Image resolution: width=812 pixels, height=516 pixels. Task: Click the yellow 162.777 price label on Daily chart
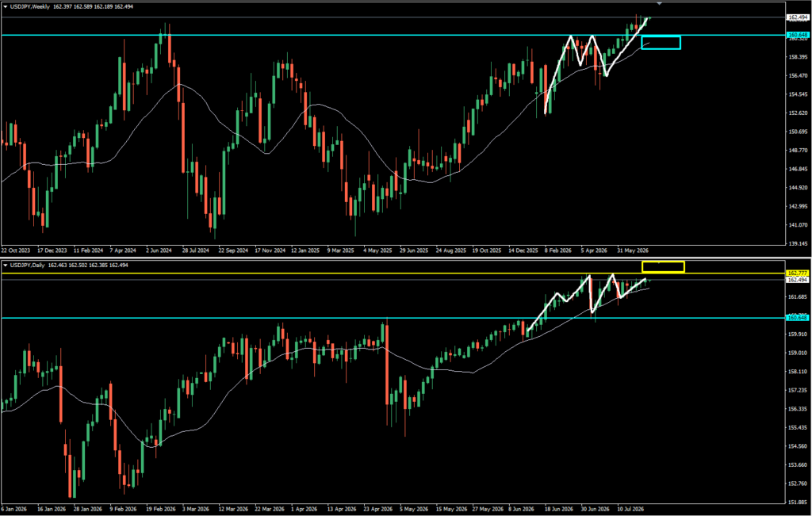pyautogui.click(x=798, y=273)
